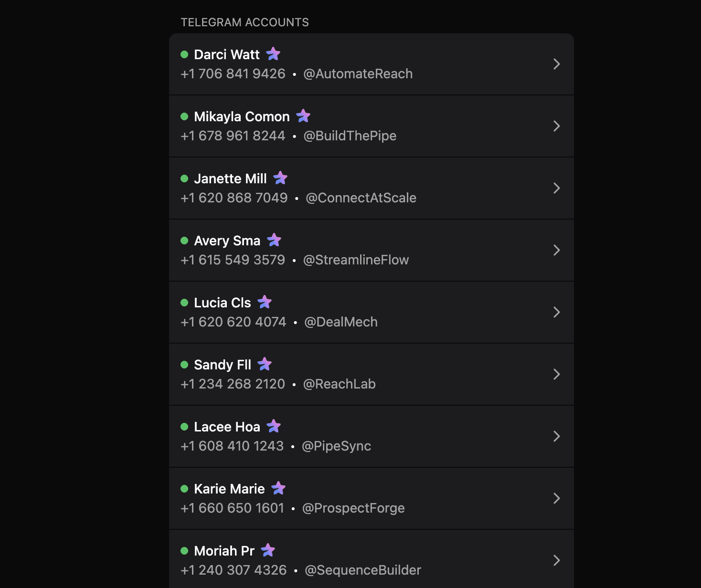Screen dimensions: 701x588
Task: Expand details for Sandy Fll via chevron
Action: tap(557, 374)
